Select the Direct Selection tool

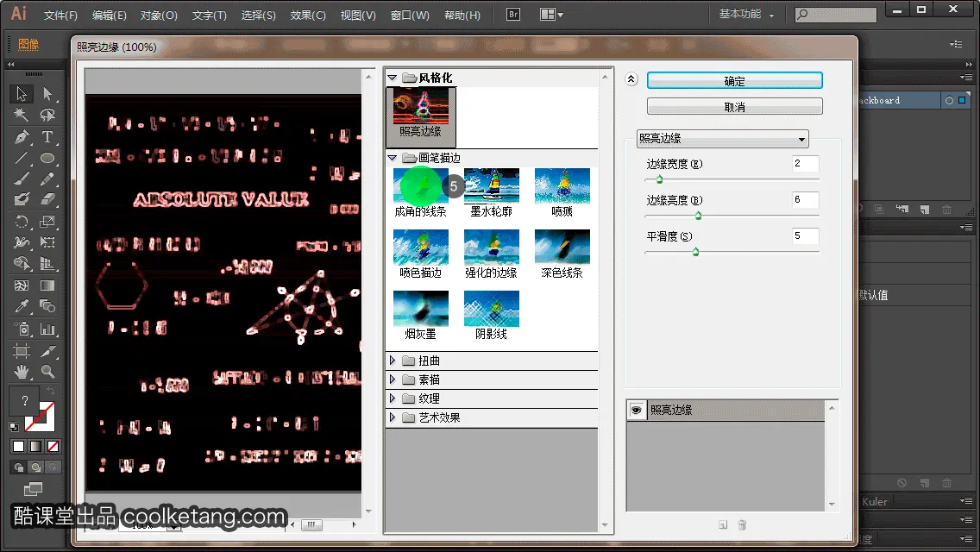point(47,94)
